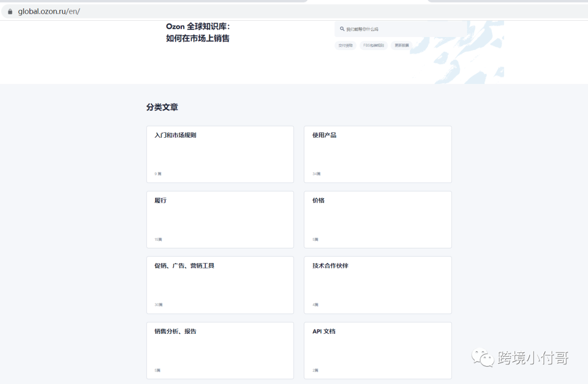Open the 销售分析、报告 category card
Screen dimensions: 588x384
pos(220,351)
